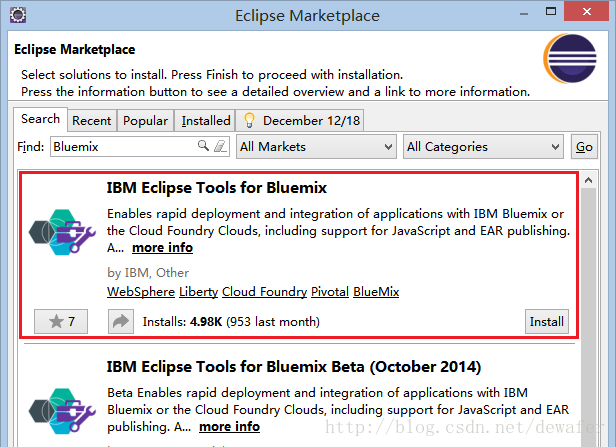Image resolution: width=616 pixels, height=447 pixels.
Task: Switch to the Search tab
Action: pyautogui.click(x=40, y=119)
